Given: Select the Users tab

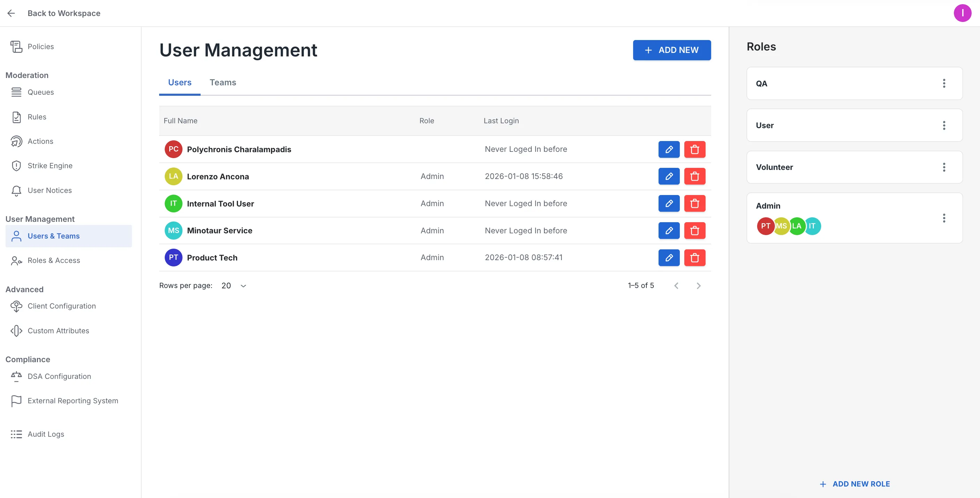Looking at the screenshot, I should [180, 83].
